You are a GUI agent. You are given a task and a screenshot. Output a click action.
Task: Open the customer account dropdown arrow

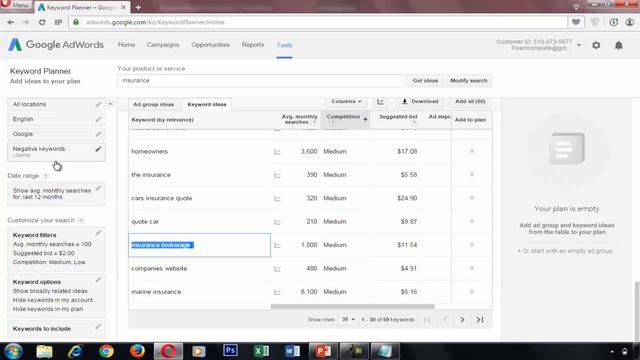(x=579, y=45)
